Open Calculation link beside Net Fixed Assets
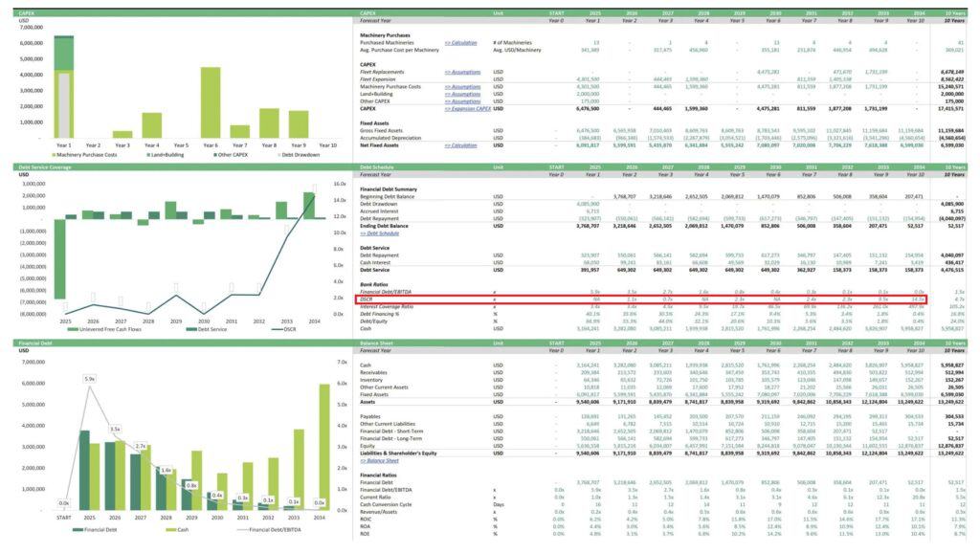980x553 pixels. tap(460, 145)
